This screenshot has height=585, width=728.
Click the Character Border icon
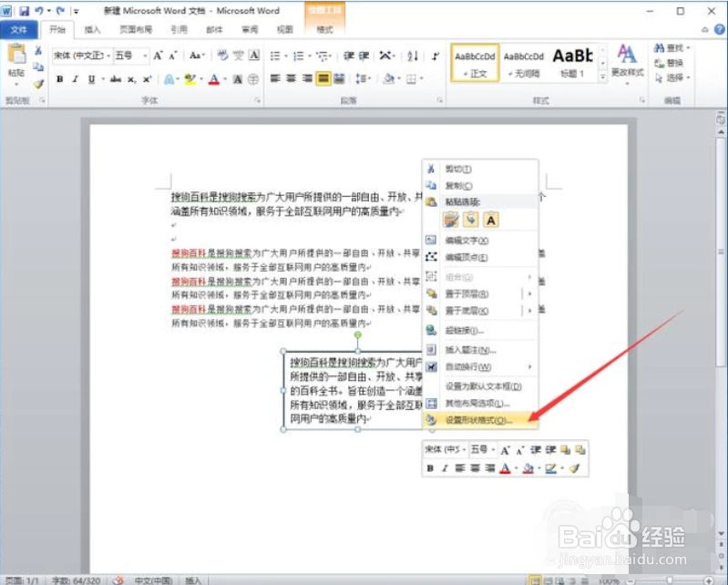point(254,56)
